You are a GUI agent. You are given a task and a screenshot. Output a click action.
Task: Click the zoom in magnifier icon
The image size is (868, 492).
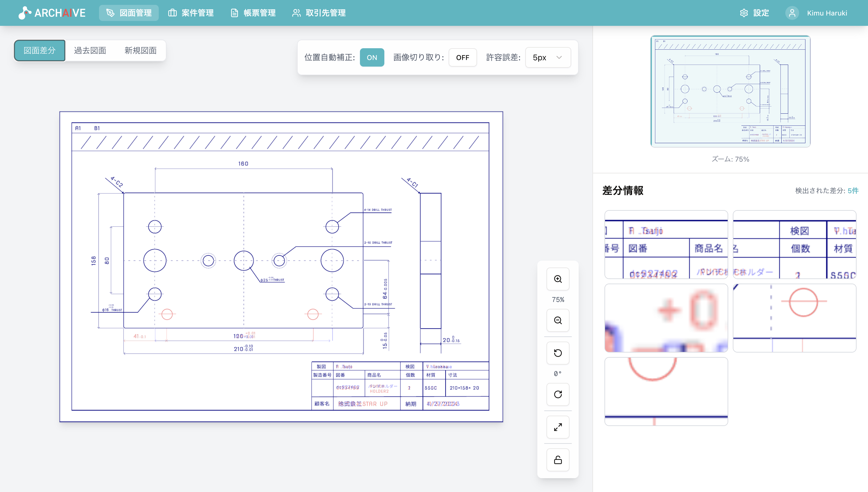(558, 279)
